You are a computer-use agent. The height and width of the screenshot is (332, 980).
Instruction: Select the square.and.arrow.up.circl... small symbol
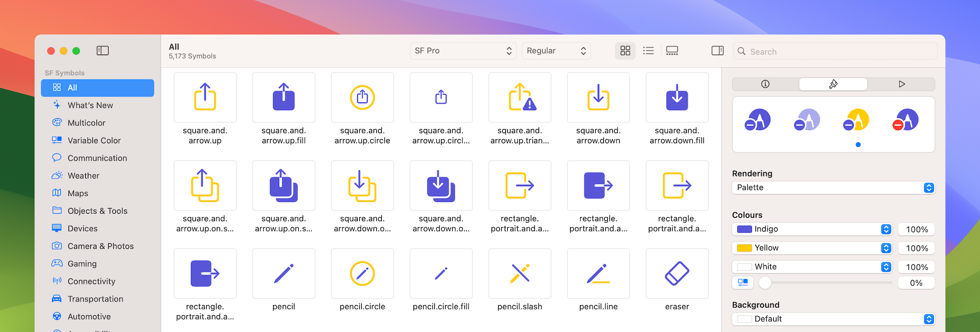tap(441, 97)
